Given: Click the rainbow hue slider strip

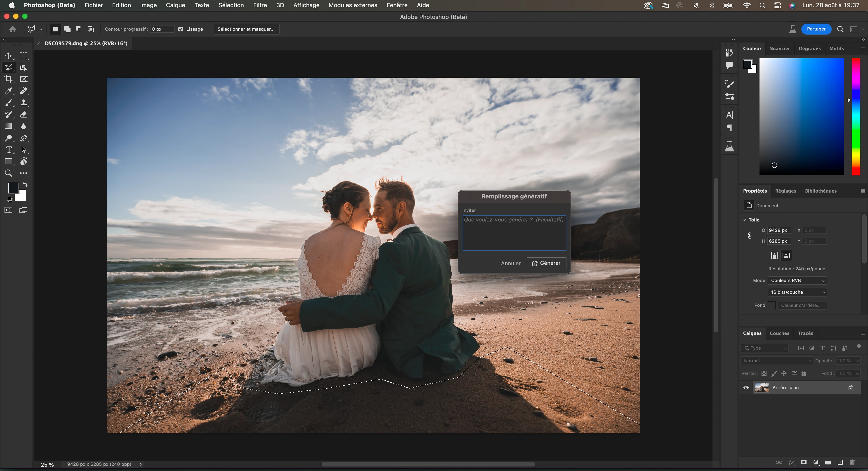Looking at the screenshot, I should tap(856, 117).
